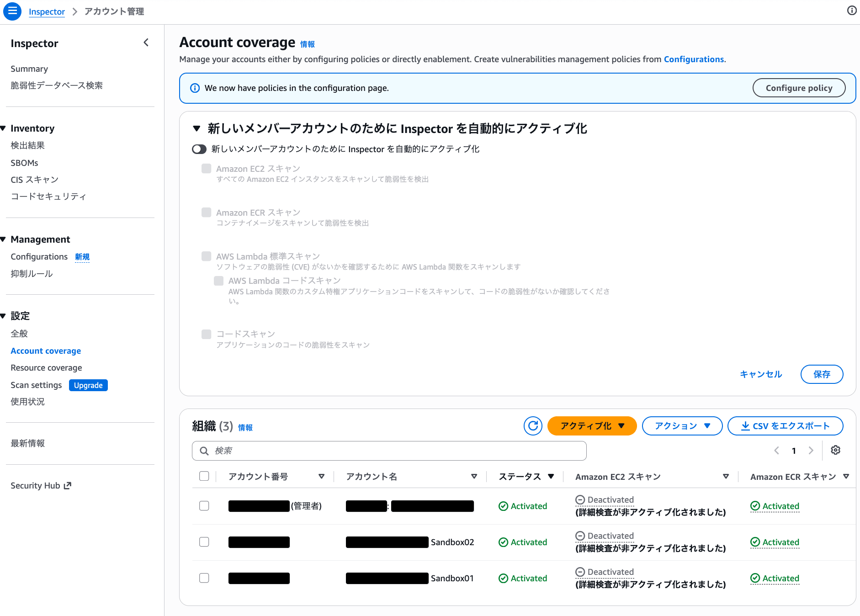Click the 検索 search input field
The width and height of the screenshot is (860, 616).
pyautogui.click(x=389, y=451)
